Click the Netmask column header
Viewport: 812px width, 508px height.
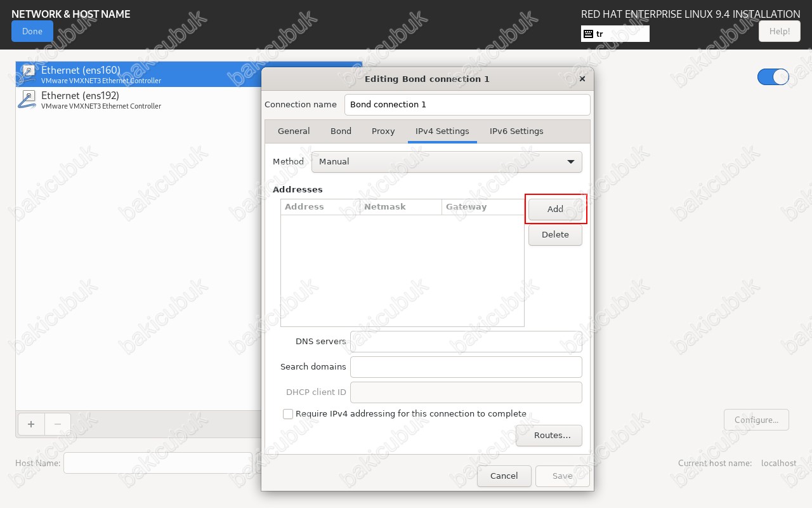click(401, 207)
